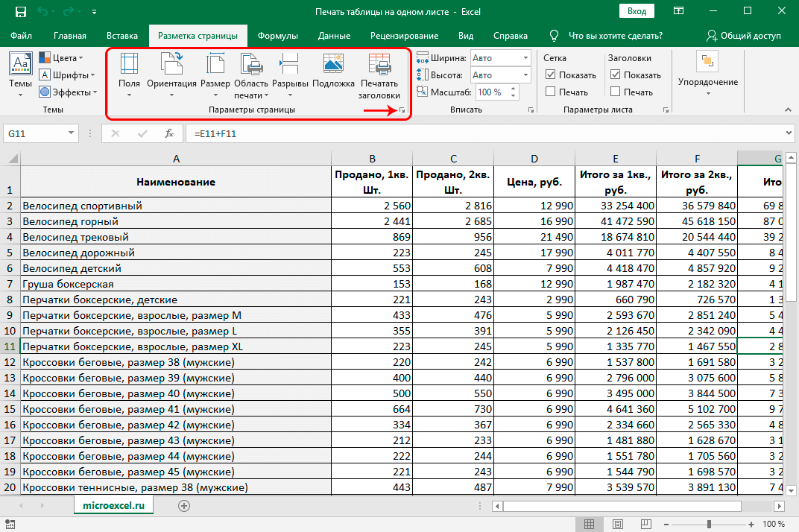
Task: Add a new sheet with plus icon
Action: pos(184,505)
